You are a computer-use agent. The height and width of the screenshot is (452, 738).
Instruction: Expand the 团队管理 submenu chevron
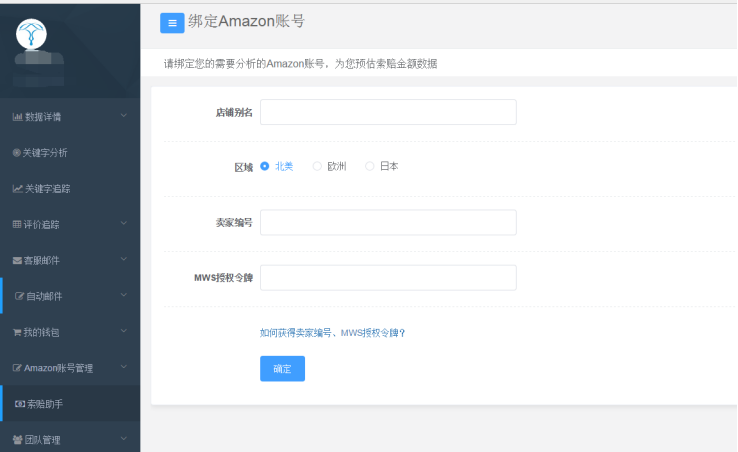point(124,439)
